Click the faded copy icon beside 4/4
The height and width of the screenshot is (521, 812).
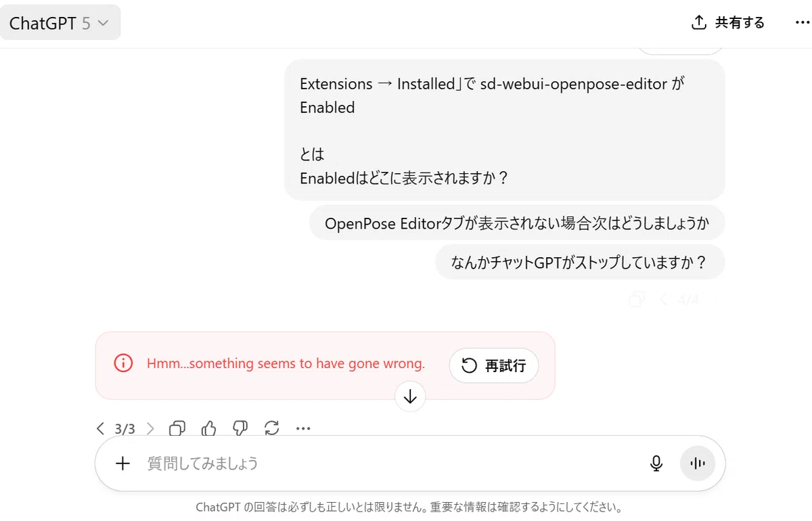pos(637,300)
